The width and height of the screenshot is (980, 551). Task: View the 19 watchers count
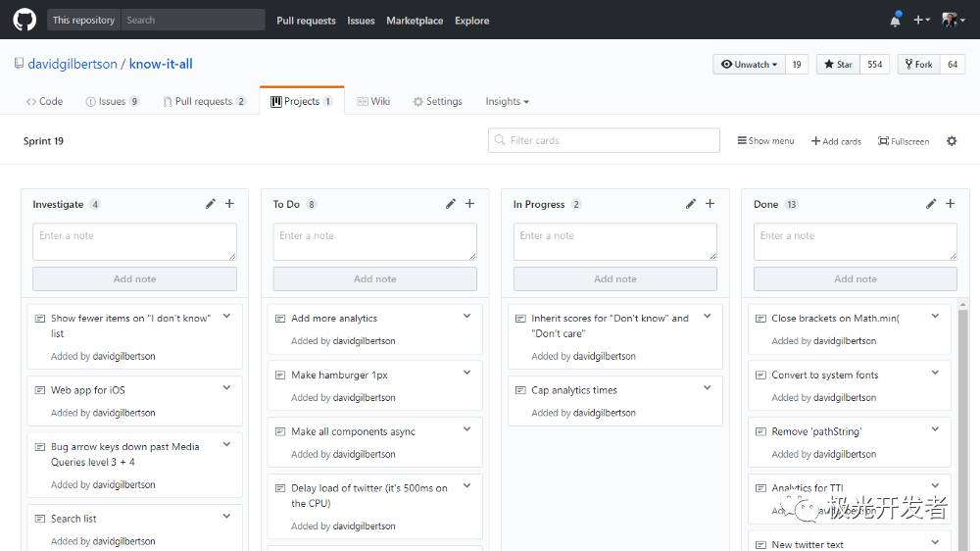[x=797, y=65]
